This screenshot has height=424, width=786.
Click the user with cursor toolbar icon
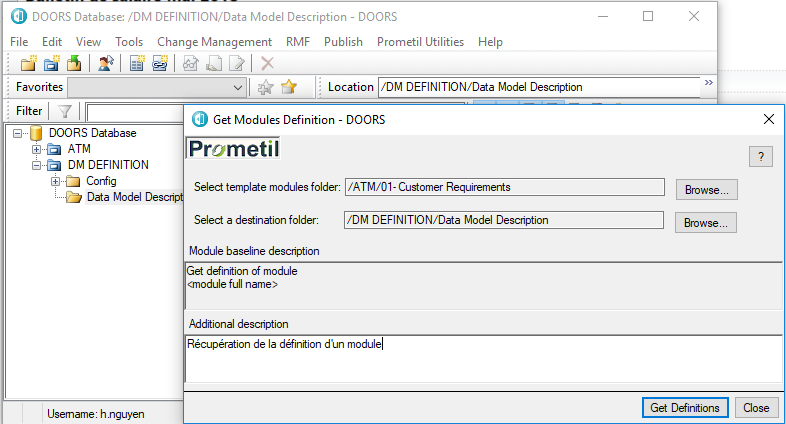[105, 63]
